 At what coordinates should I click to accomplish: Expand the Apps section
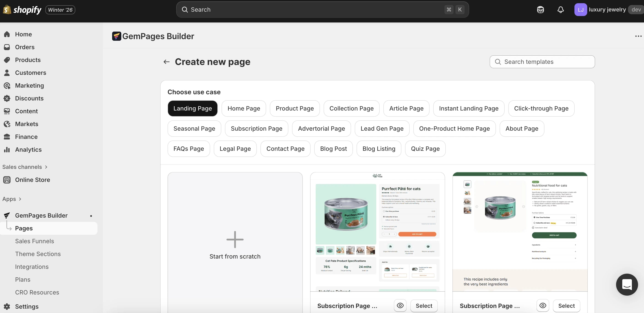[12, 199]
